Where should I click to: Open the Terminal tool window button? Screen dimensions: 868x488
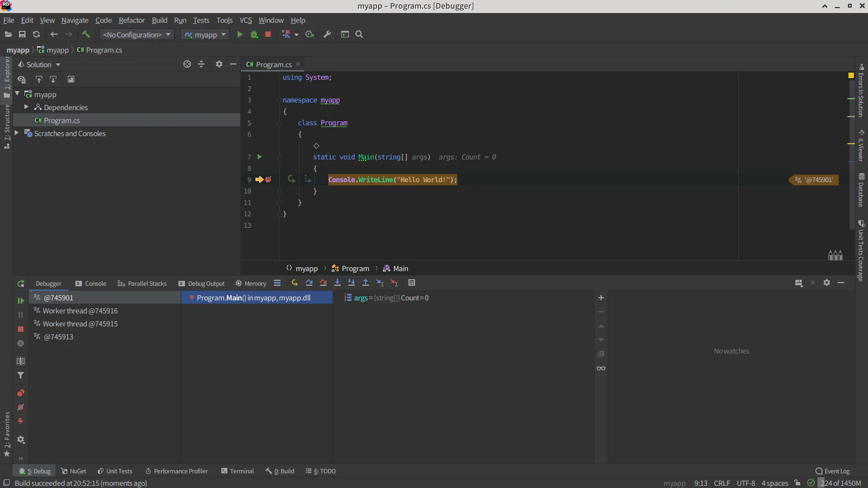[x=238, y=471]
